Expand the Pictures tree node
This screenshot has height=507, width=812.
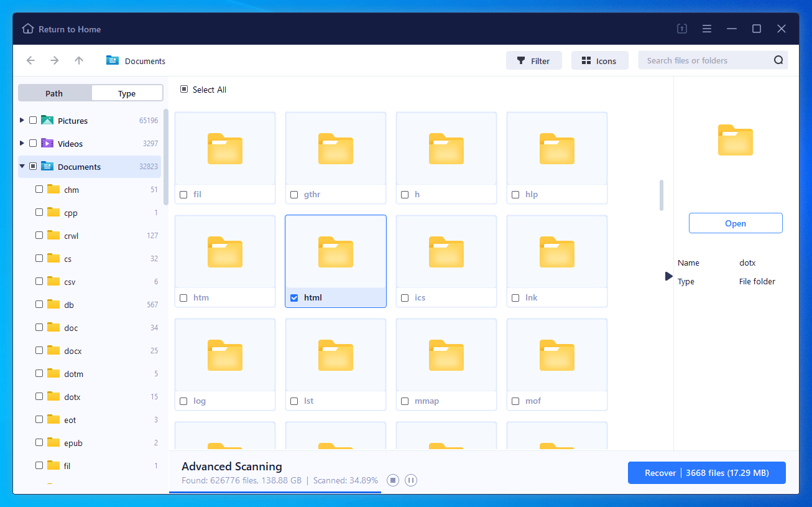point(22,120)
